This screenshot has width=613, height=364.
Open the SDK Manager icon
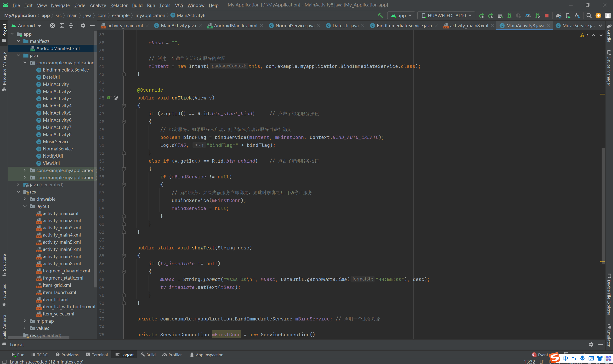pyautogui.click(x=577, y=16)
